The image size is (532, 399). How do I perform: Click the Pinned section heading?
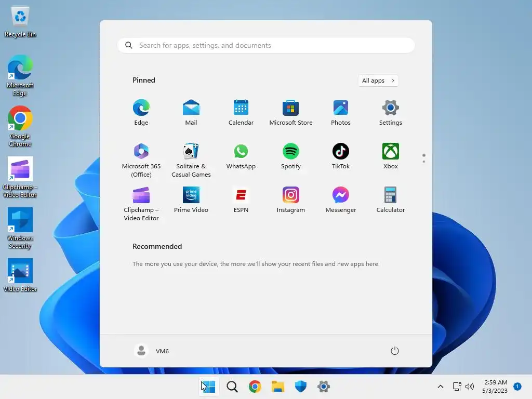(144, 80)
